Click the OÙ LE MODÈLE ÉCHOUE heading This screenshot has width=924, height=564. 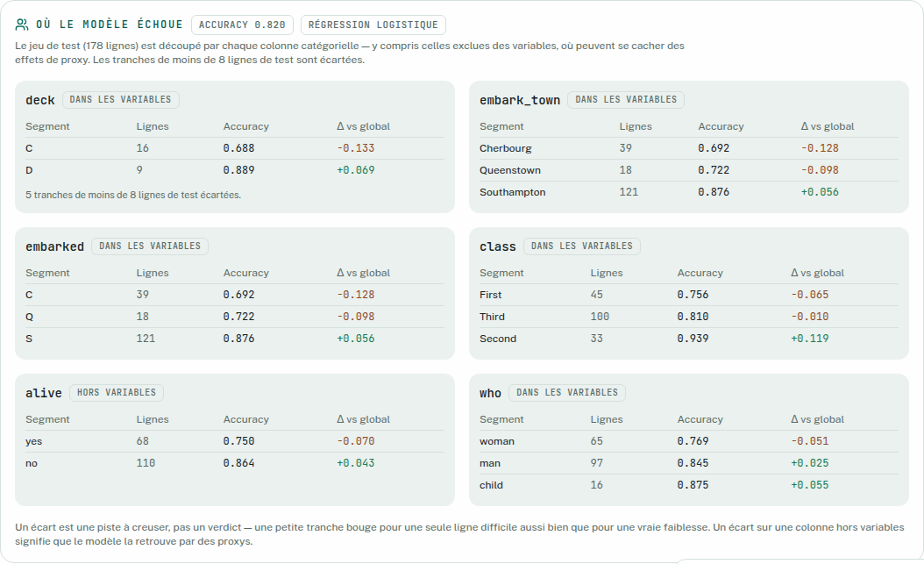pos(109,25)
